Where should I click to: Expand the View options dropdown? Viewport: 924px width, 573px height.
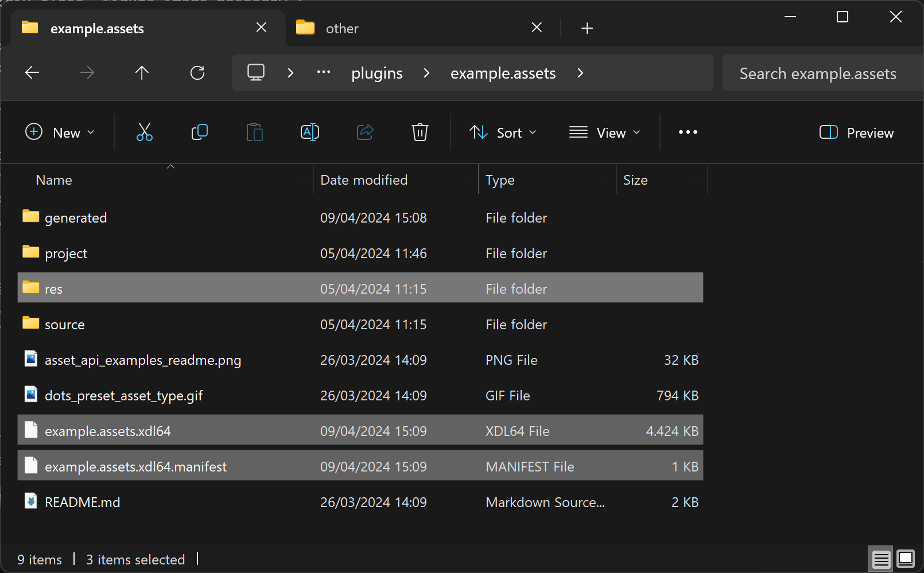pyautogui.click(x=604, y=132)
